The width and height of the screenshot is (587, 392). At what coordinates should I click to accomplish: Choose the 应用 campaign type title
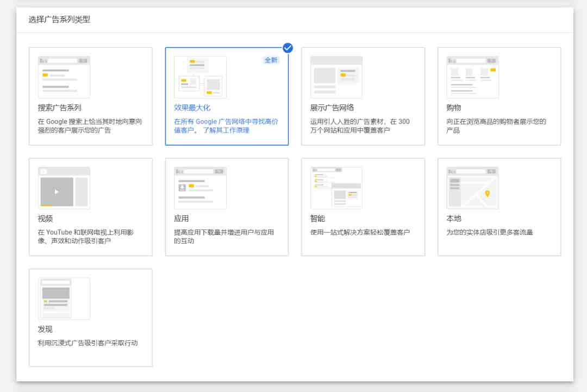click(x=182, y=219)
